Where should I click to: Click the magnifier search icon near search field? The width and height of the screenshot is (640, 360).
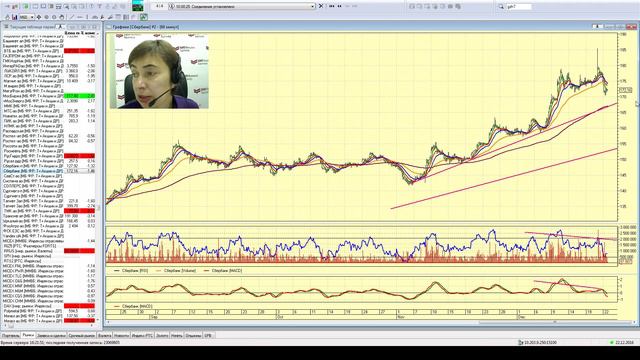[x=501, y=7]
